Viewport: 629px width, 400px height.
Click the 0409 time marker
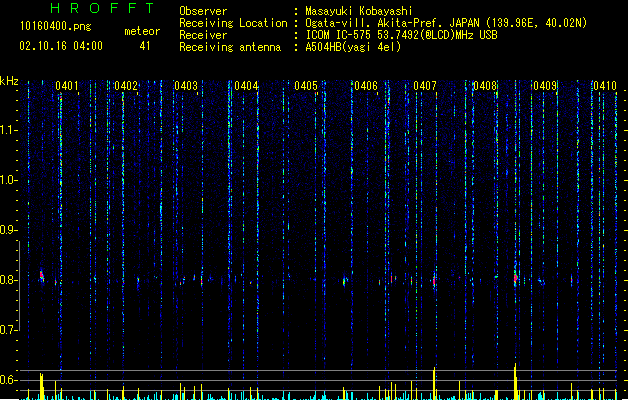coord(545,86)
